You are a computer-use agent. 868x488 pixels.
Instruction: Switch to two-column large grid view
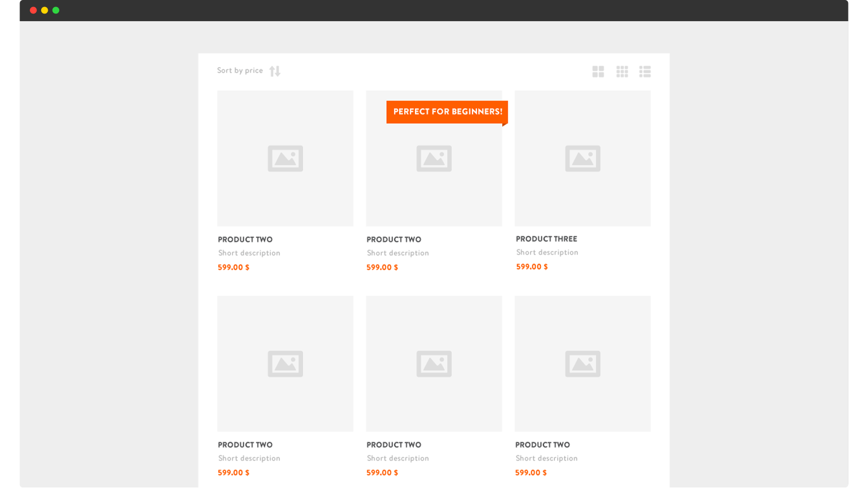coord(598,72)
